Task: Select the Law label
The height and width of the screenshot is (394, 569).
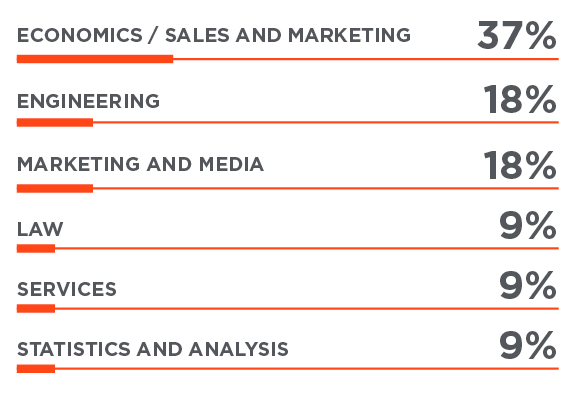Action: pos(40,229)
